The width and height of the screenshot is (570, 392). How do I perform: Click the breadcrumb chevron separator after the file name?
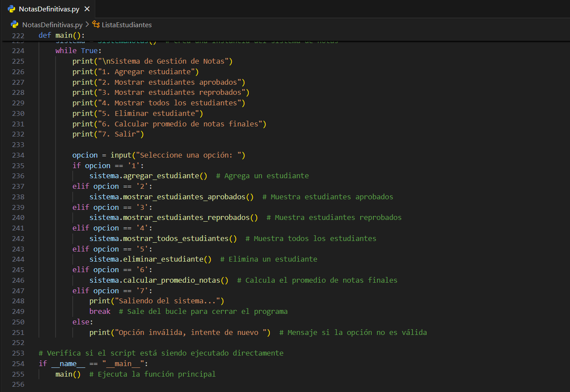[x=87, y=25]
